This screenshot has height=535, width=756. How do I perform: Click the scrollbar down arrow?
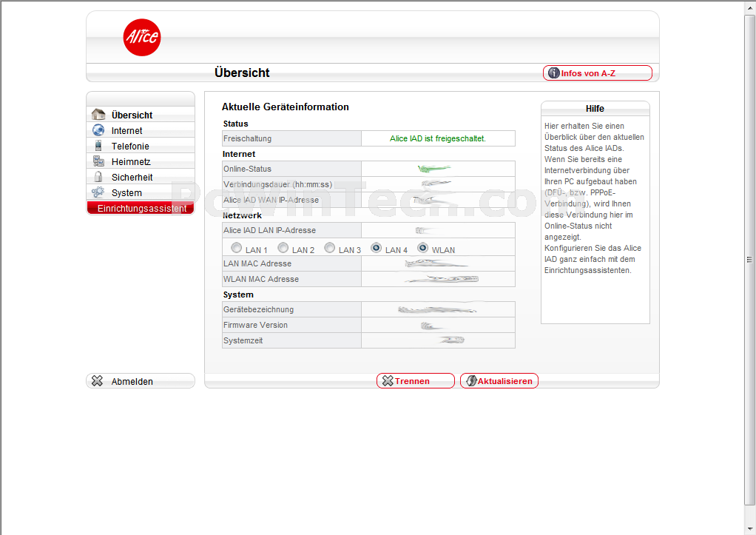point(750,529)
